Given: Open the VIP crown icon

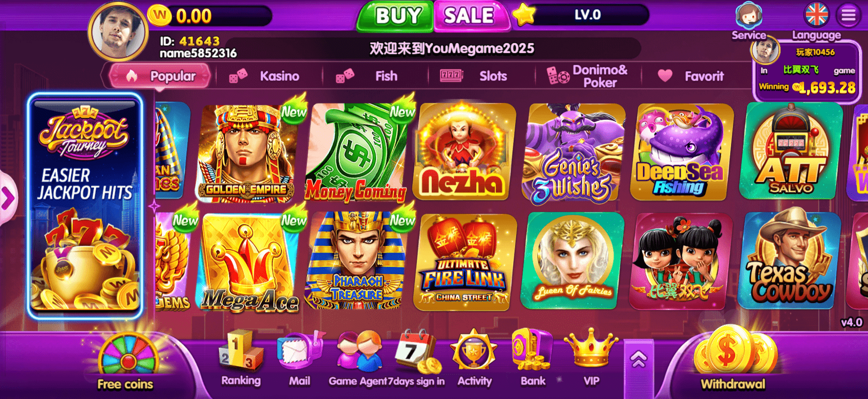Looking at the screenshot, I should pyautogui.click(x=591, y=349).
